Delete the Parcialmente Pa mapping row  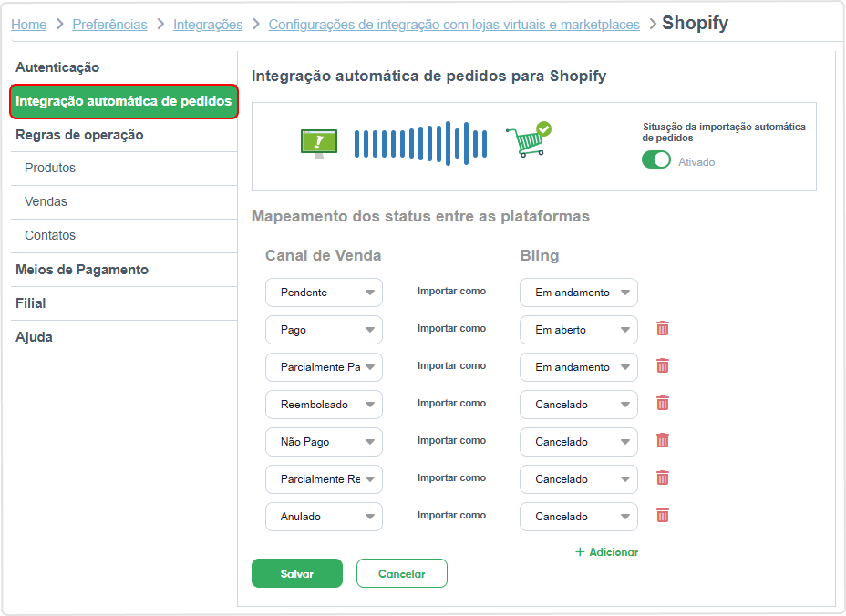coord(663,365)
